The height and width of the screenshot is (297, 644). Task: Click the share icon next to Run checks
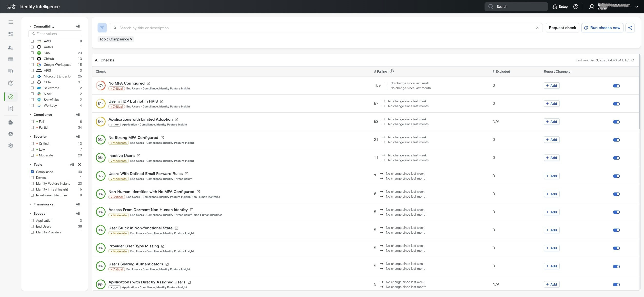click(630, 28)
